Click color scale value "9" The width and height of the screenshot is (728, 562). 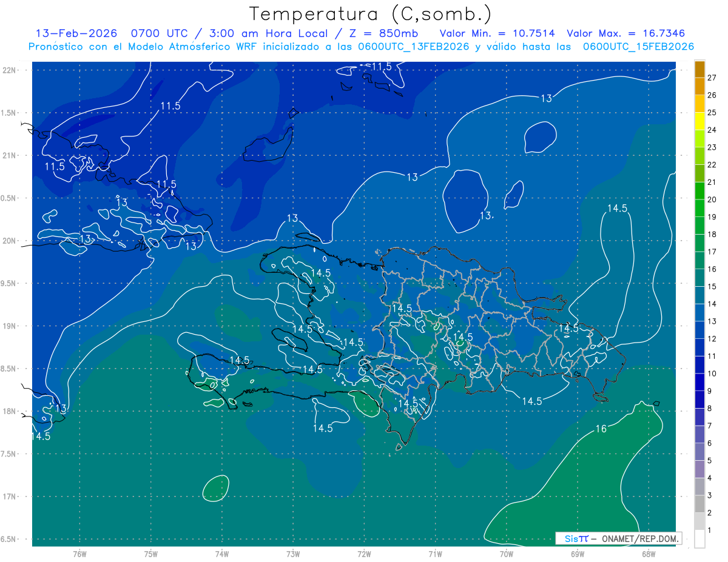tap(710, 390)
